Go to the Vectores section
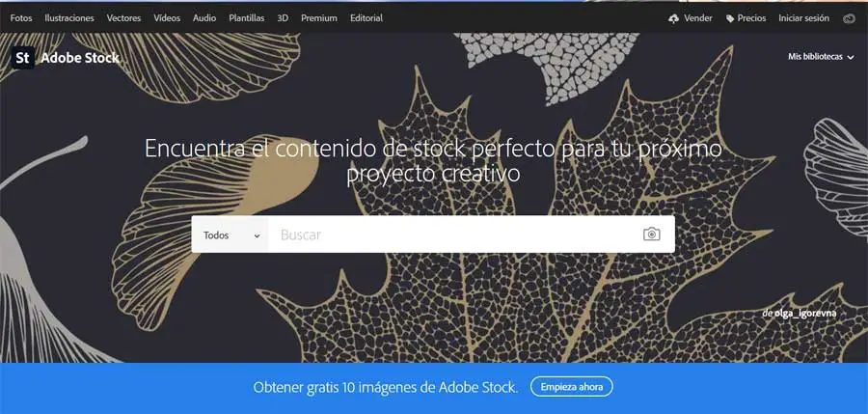Screen dimensions: 868x414 pos(124,18)
